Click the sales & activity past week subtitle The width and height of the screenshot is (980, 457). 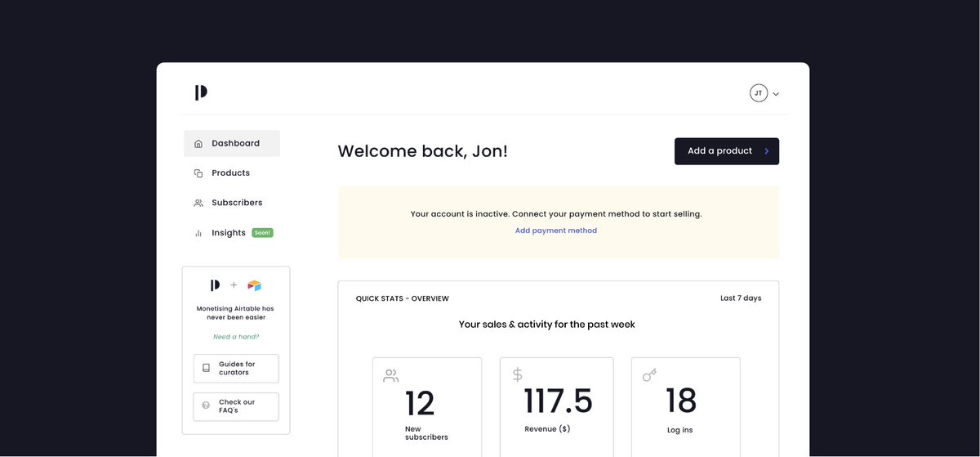click(547, 325)
